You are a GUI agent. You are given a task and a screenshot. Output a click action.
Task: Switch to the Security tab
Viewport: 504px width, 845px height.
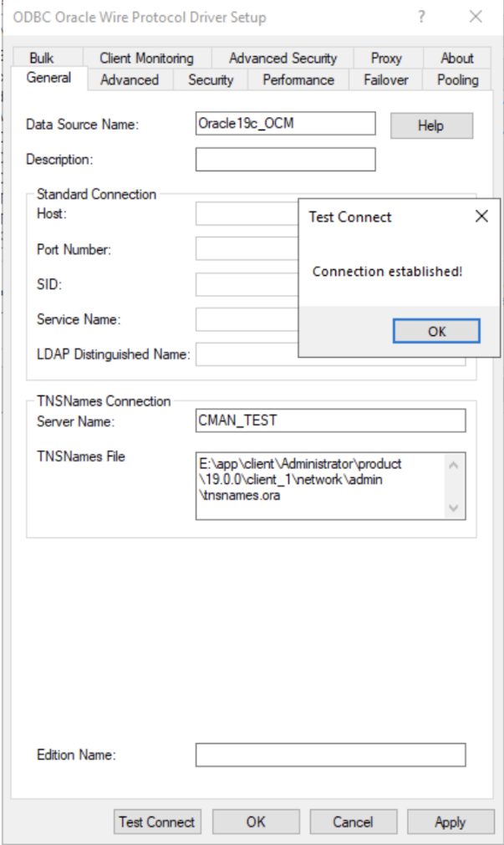pyautogui.click(x=211, y=79)
